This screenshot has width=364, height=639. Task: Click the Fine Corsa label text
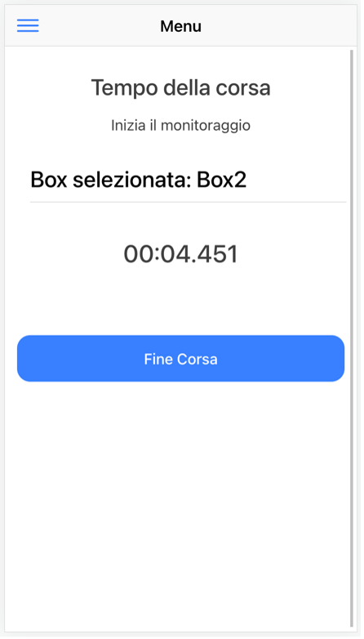tap(181, 359)
